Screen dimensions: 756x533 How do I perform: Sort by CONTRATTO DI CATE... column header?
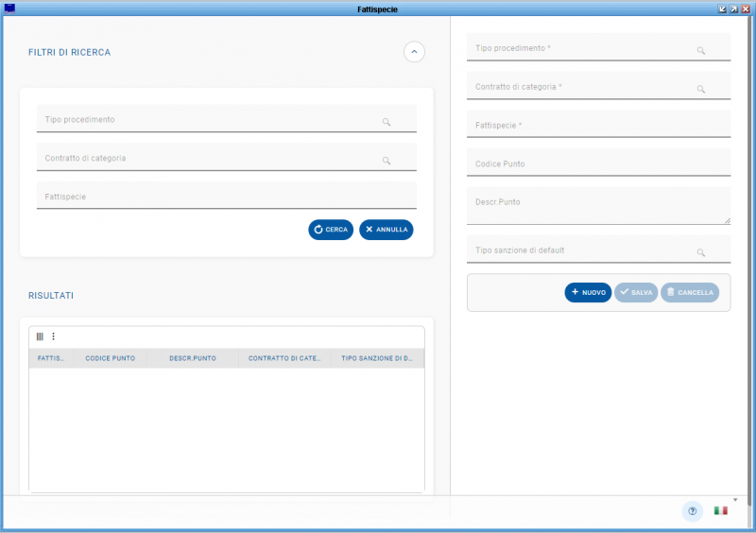click(x=284, y=358)
